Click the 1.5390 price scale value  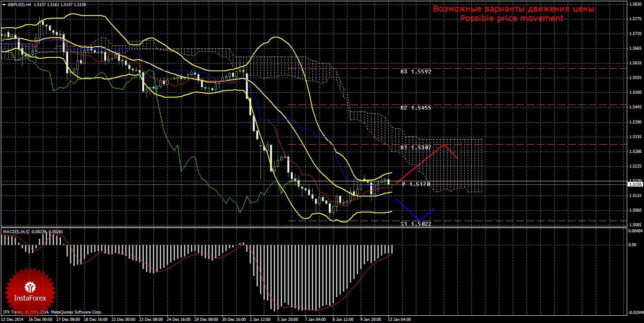click(x=635, y=122)
